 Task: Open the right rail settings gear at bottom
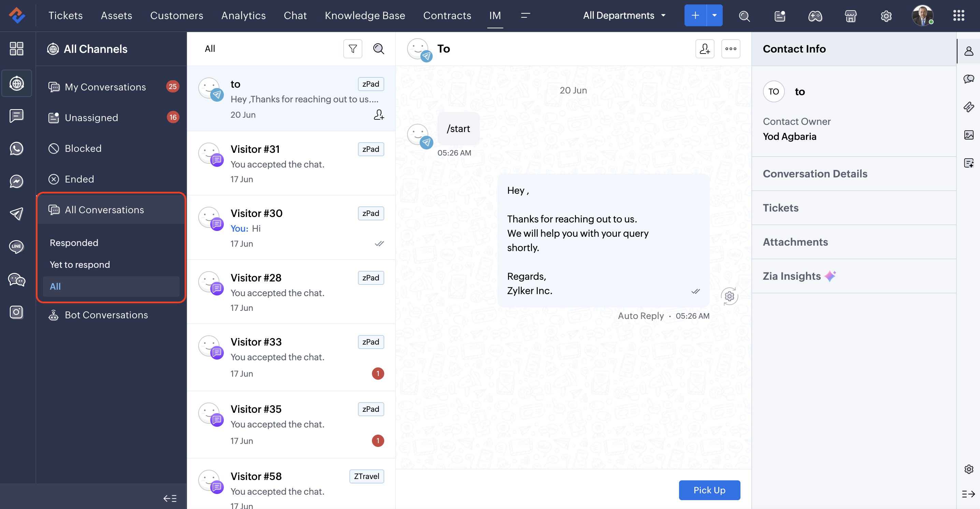pyautogui.click(x=969, y=469)
